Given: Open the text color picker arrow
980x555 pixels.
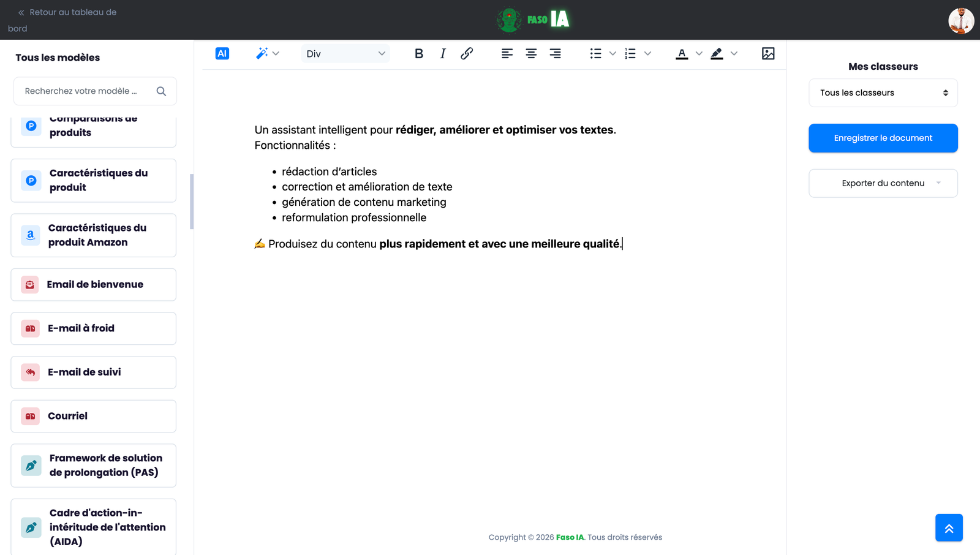Looking at the screenshot, I should [699, 54].
